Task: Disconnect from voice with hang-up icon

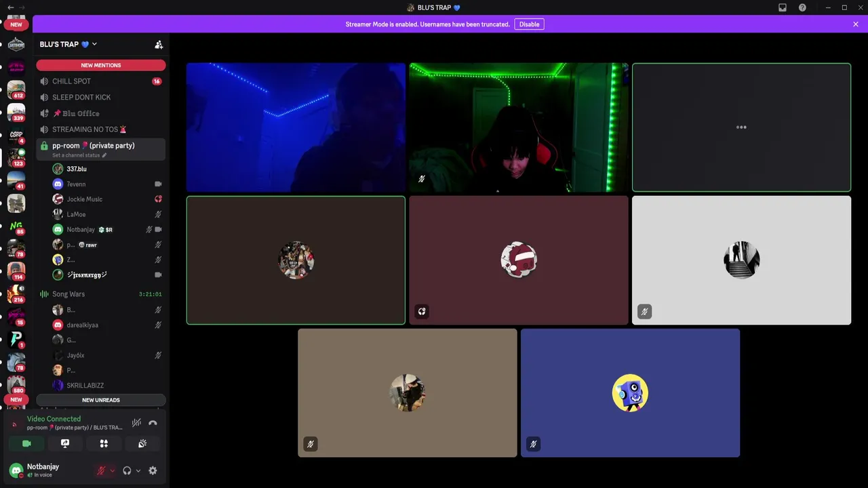Action: pos(153,423)
